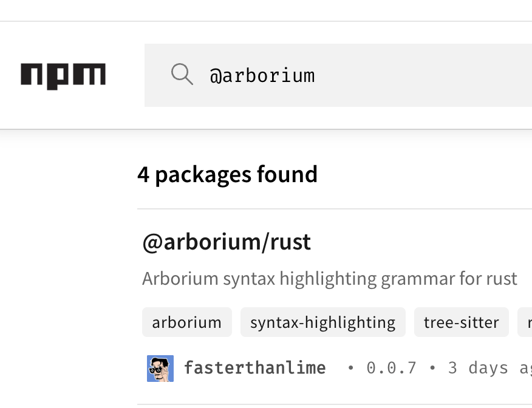Select the magnifying glass to submit search
532x408 pixels.
[182, 75]
